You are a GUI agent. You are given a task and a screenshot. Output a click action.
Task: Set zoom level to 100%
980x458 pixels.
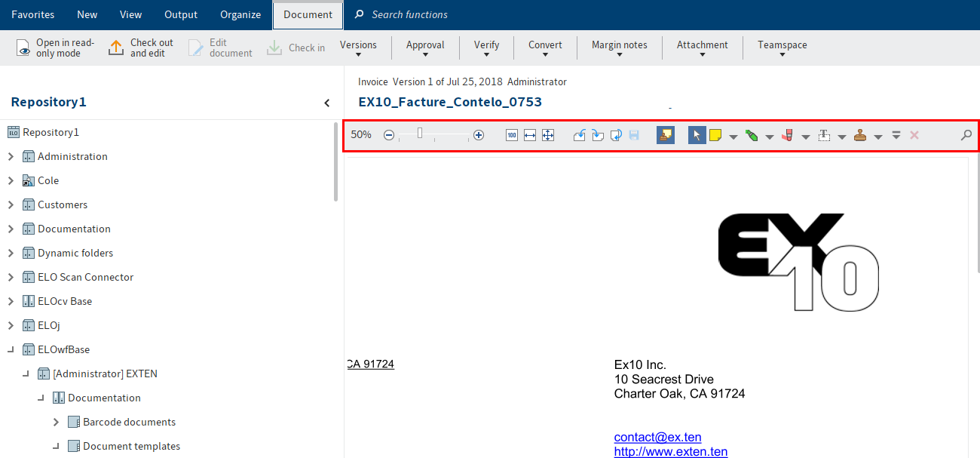[x=512, y=135]
